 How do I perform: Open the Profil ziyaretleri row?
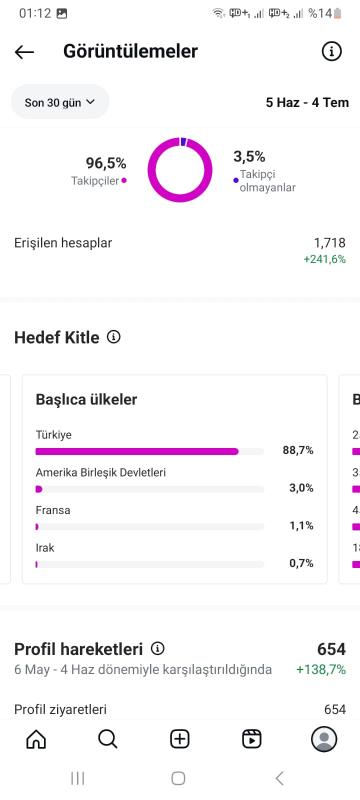coord(179,709)
